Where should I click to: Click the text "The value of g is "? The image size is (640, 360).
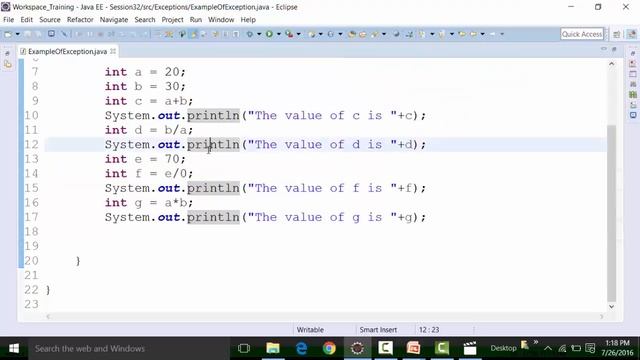tap(322, 217)
